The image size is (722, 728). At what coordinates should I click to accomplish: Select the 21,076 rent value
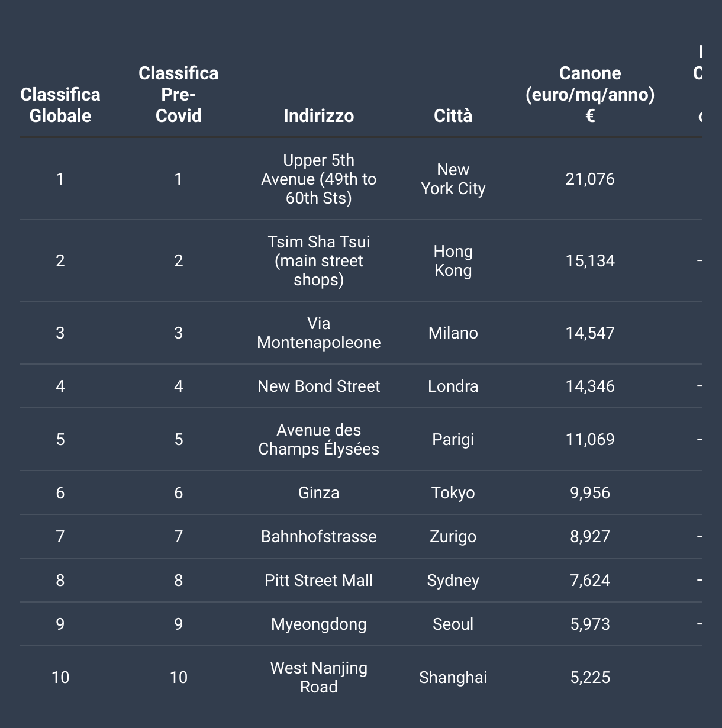(x=590, y=179)
